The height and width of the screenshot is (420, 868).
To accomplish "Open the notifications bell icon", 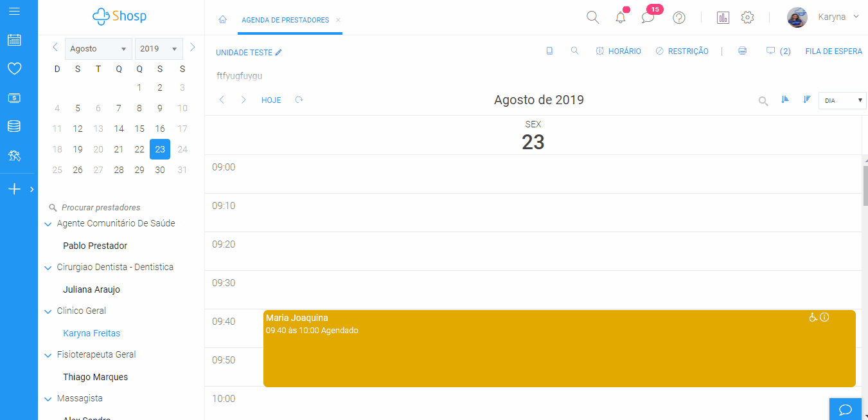I will [620, 17].
